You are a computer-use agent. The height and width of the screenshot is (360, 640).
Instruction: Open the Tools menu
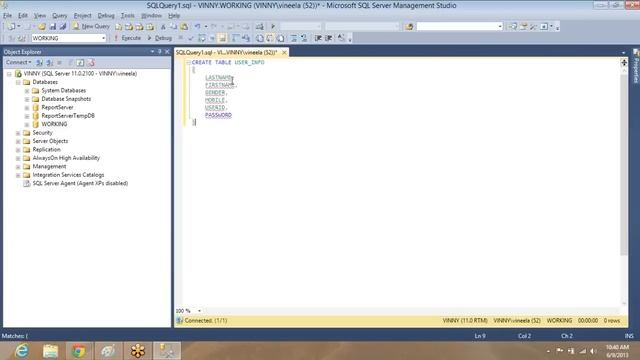[x=128, y=16]
